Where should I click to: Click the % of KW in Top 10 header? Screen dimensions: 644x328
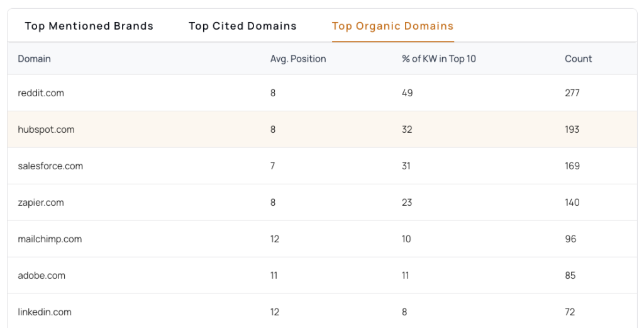[x=438, y=59]
